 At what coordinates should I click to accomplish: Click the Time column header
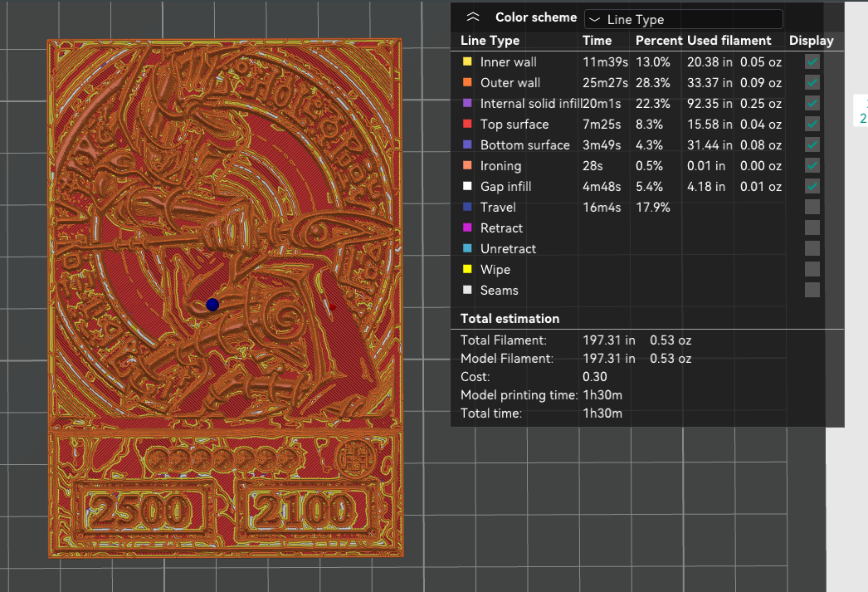point(597,41)
